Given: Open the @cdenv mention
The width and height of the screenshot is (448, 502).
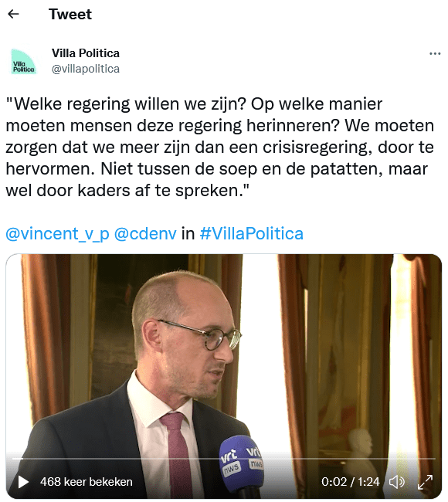Looking at the screenshot, I should (145, 234).
